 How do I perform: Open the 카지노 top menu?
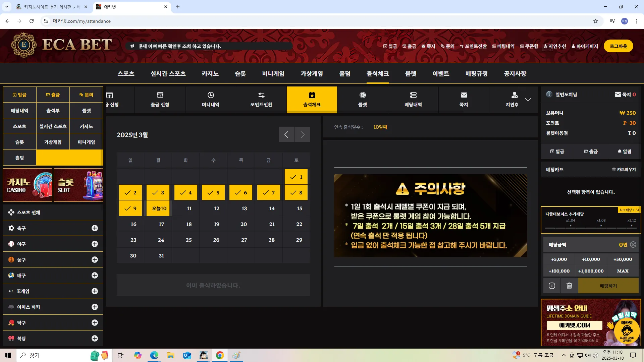coord(210,73)
